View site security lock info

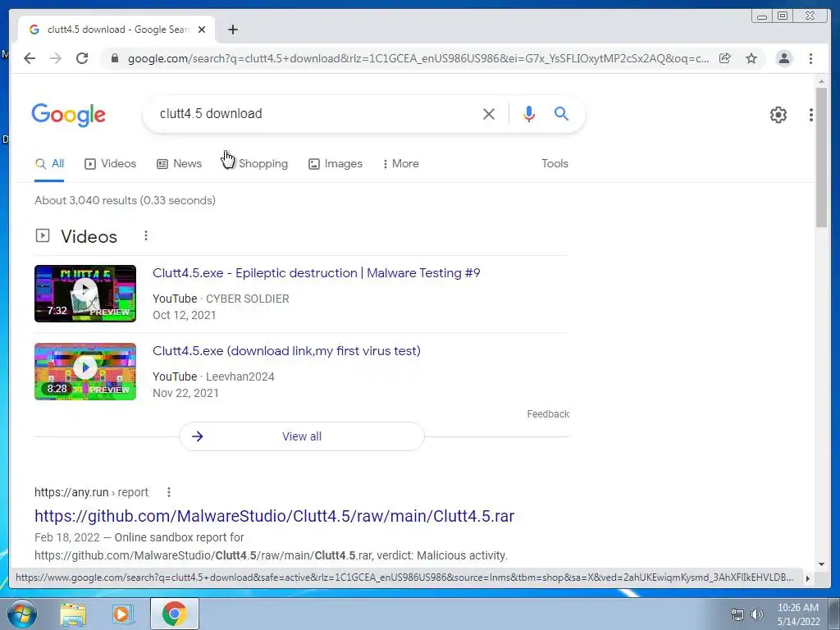point(114,58)
